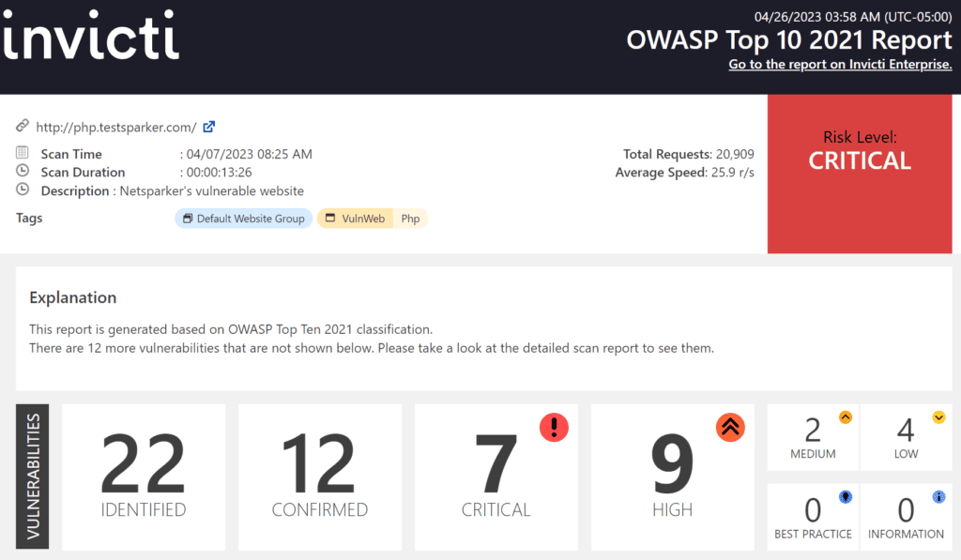Select the Php tag
Screen dimensions: 961x560
click(x=410, y=219)
